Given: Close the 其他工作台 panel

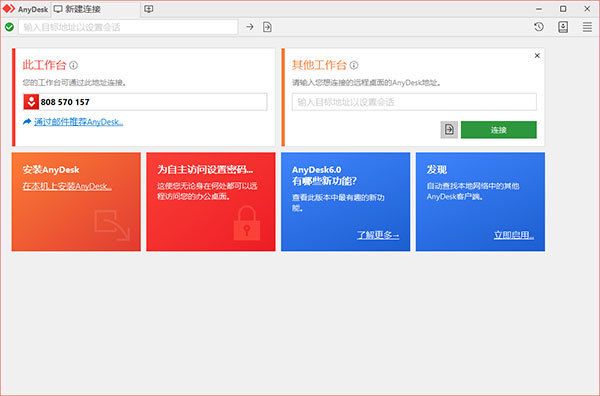Looking at the screenshot, I should [x=537, y=55].
